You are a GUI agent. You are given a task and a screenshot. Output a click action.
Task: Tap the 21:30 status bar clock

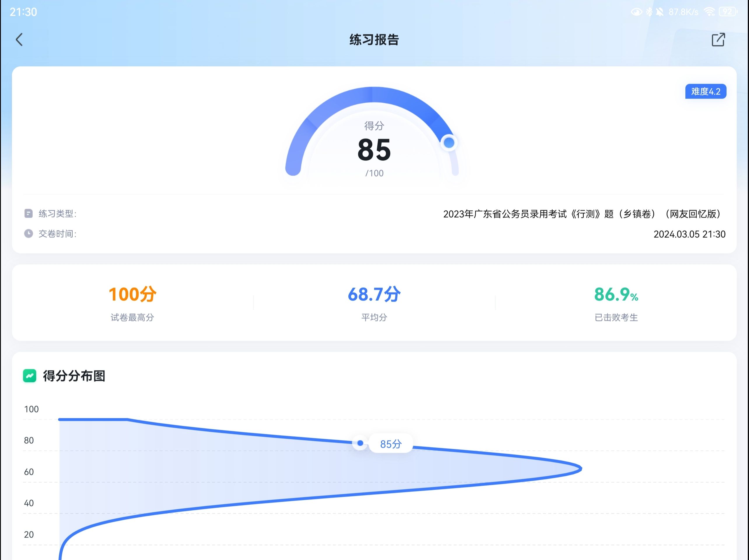coord(23,12)
